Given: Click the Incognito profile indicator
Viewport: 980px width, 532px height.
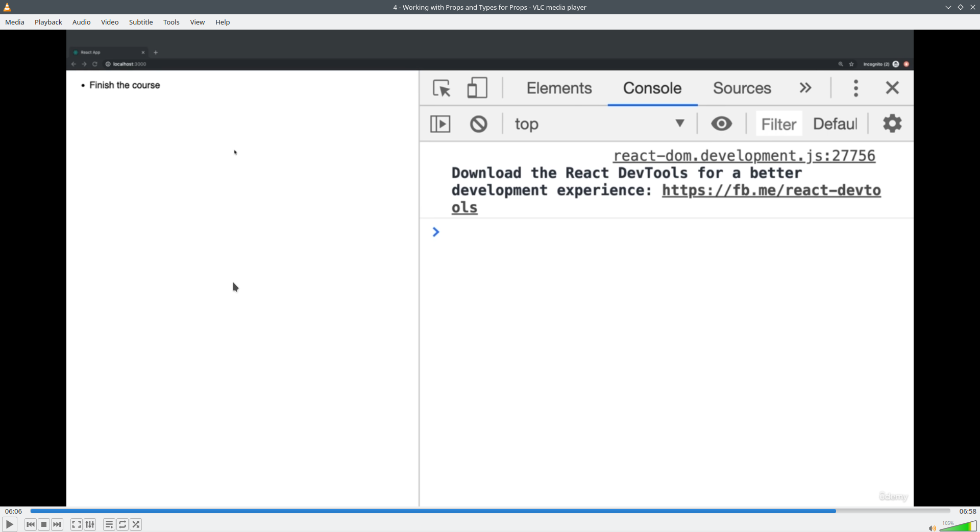Looking at the screenshot, I should pos(881,64).
